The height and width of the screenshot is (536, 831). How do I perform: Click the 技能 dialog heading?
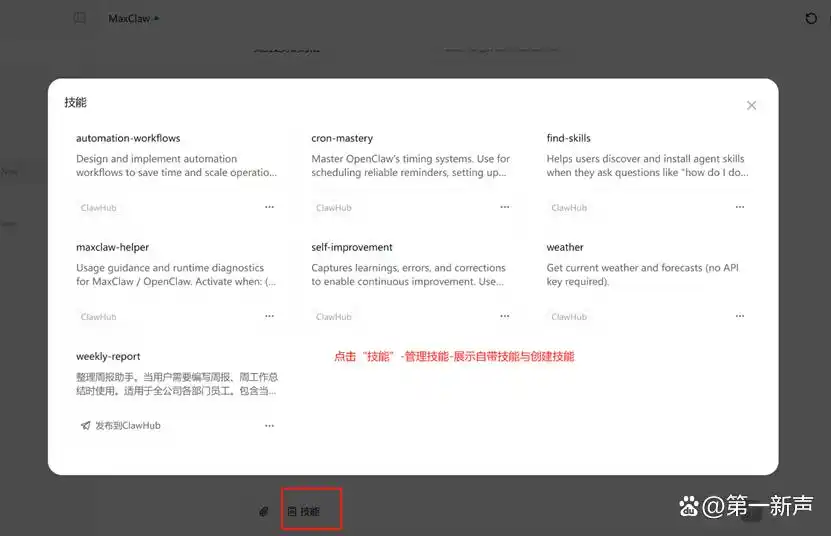click(75, 102)
